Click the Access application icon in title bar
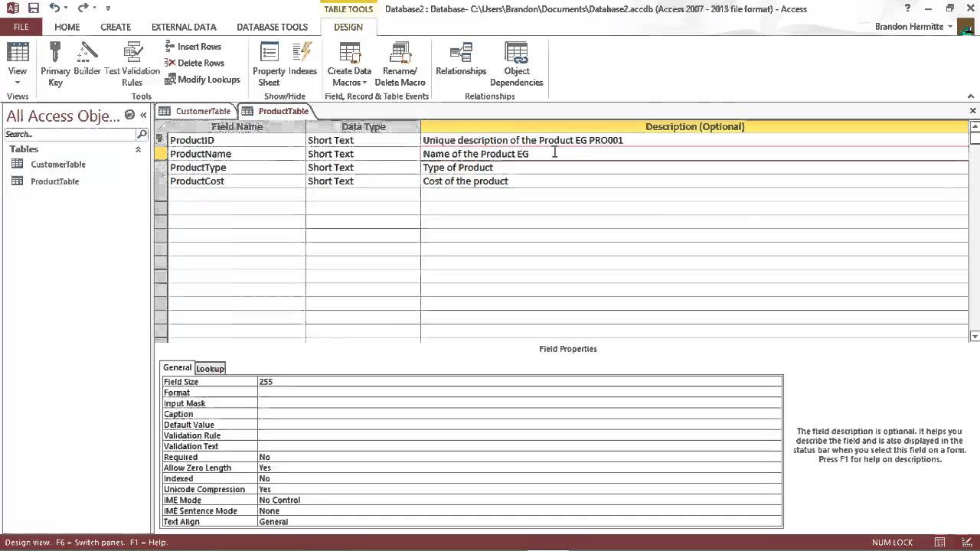The height and width of the screenshot is (551, 980). [12, 8]
